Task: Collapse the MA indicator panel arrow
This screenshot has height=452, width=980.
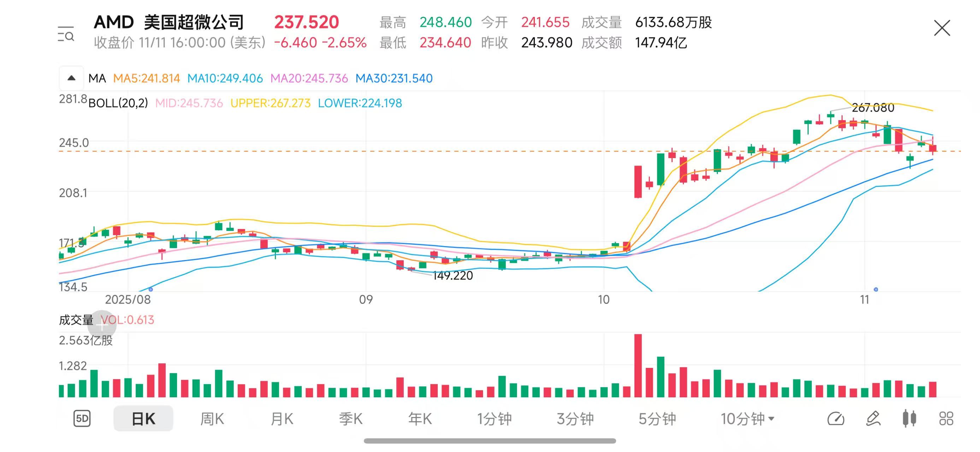Action: pyautogui.click(x=71, y=78)
